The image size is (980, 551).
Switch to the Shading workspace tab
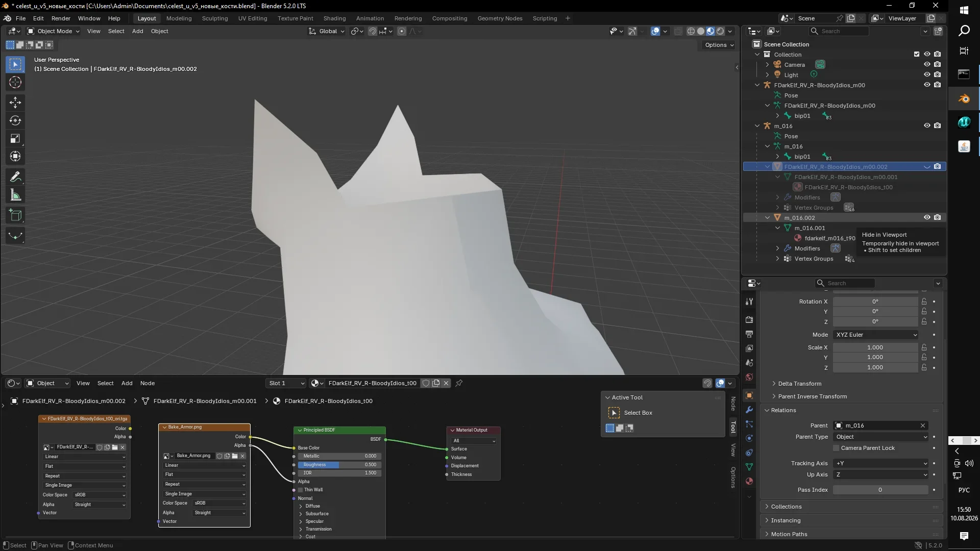(334, 18)
